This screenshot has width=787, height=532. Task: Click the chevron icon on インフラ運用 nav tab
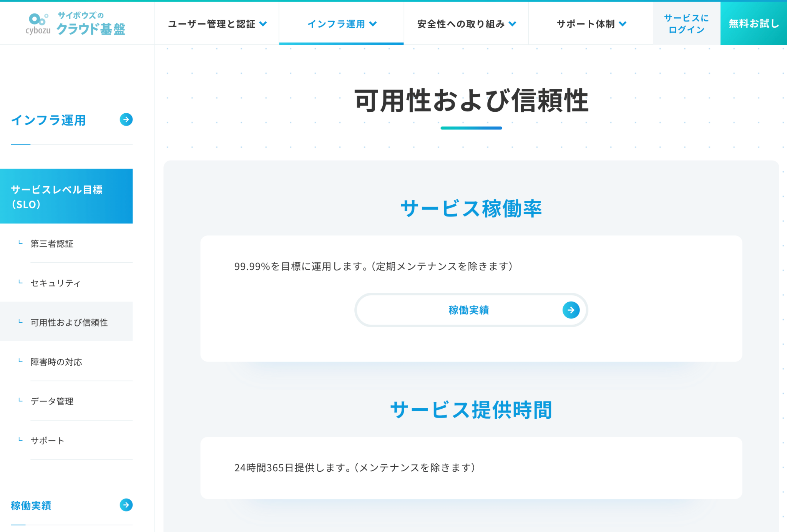(372, 24)
